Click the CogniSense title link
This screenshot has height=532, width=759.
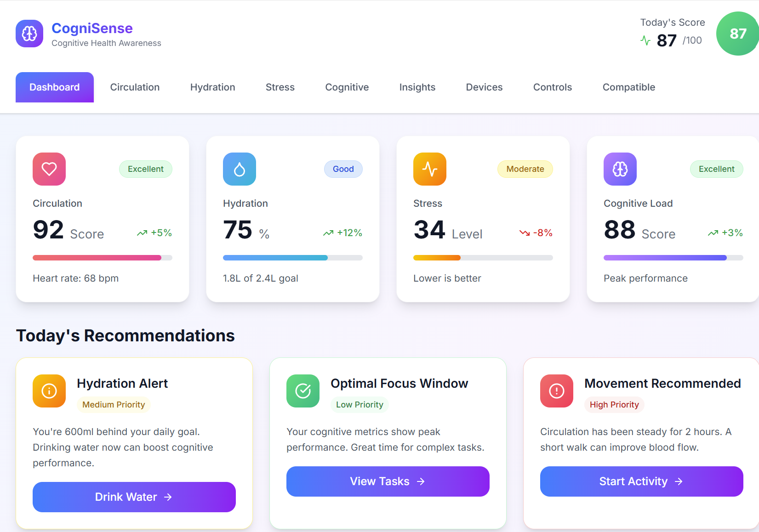(92, 28)
